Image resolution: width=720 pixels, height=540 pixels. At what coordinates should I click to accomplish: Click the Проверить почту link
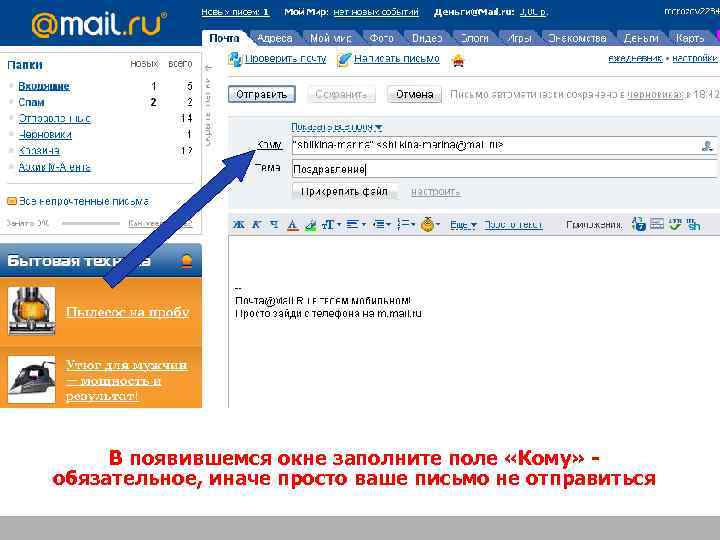[286, 59]
